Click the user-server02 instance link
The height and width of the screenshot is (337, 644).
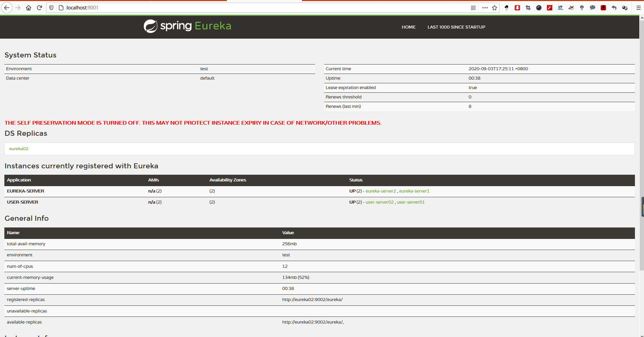click(x=380, y=202)
